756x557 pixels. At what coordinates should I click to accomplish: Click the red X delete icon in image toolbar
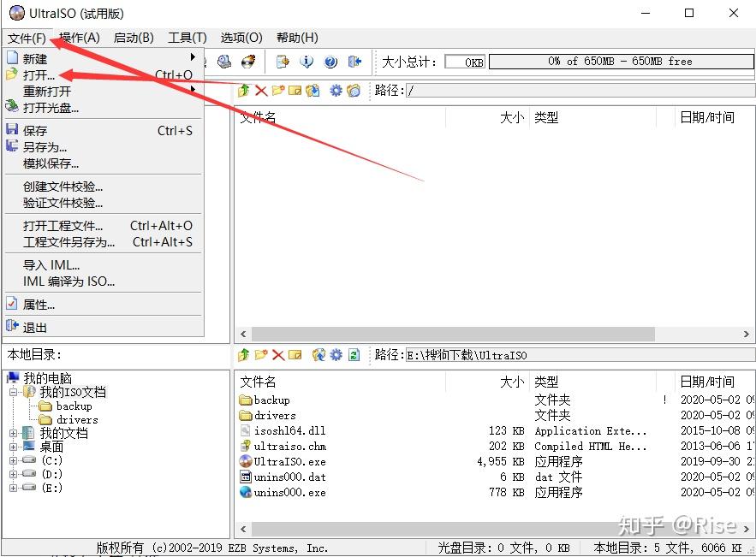261,90
